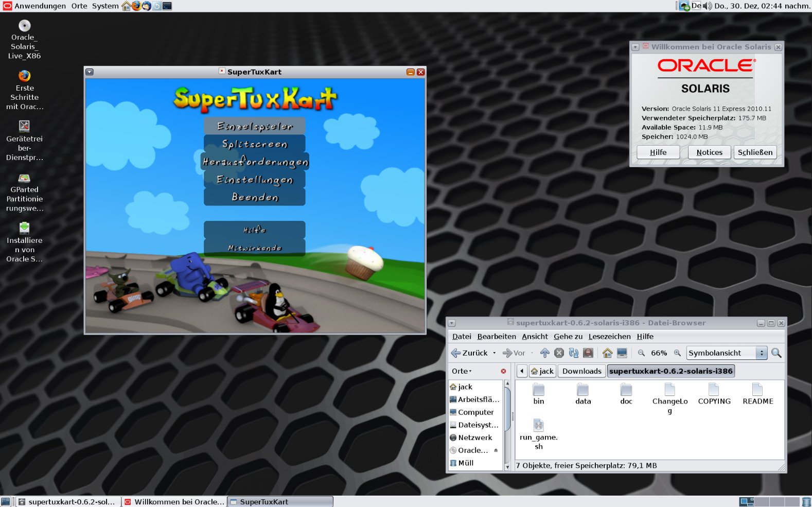Image resolution: width=812 pixels, height=507 pixels.
Task: Open the Zurück history dropdown arrow
Action: (x=495, y=353)
